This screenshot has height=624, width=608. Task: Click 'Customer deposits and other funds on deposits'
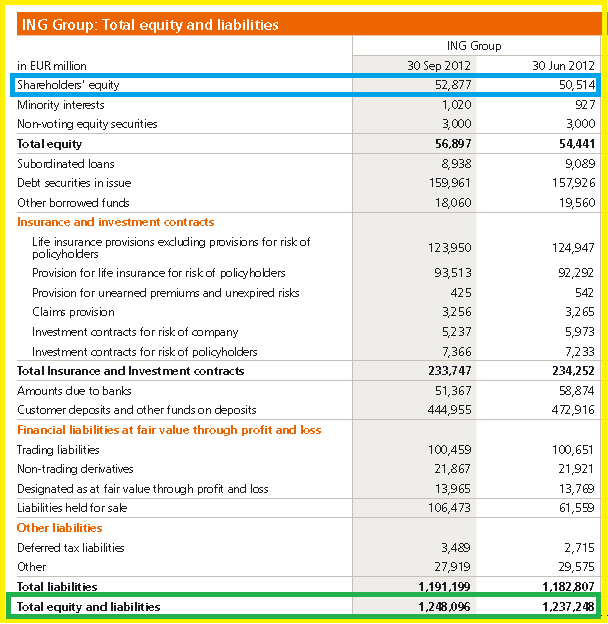(x=136, y=410)
